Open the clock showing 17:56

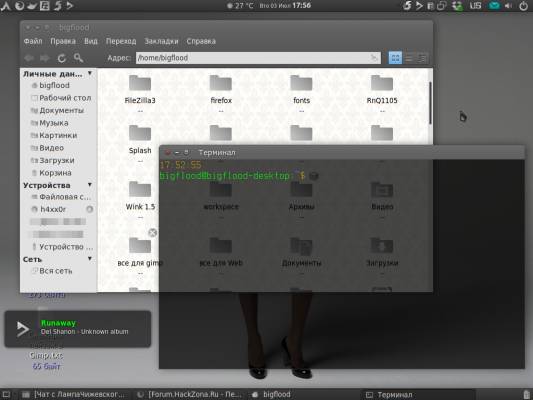click(x=285, y=5)
